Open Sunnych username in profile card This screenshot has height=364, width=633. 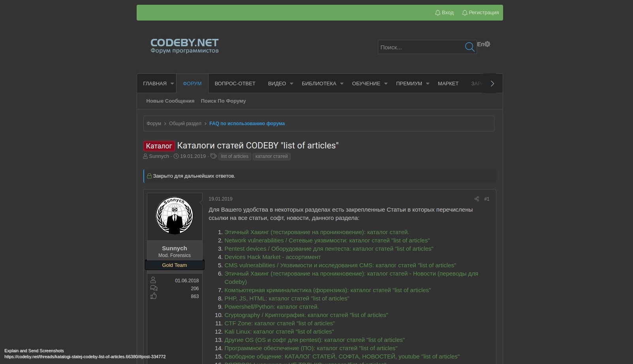[175, 248]
